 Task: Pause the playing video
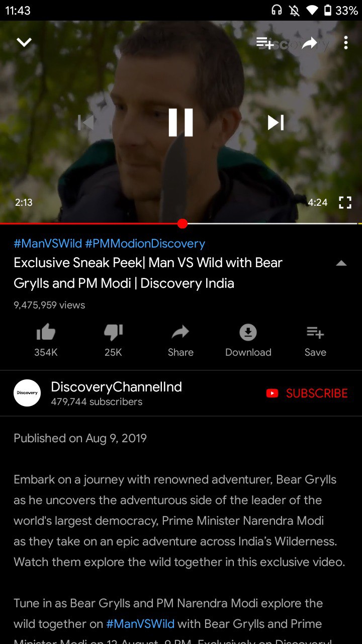(x=180, y=122)
